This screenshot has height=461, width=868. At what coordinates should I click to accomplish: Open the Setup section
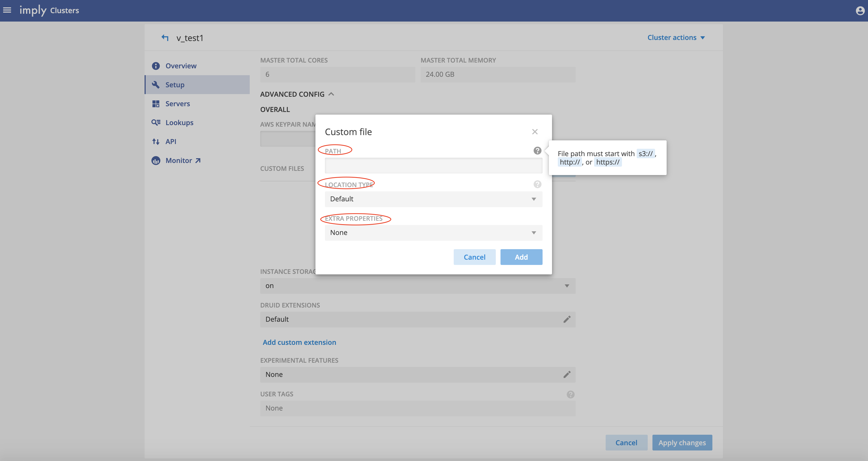pyautogui.click(x=197, y=85)
